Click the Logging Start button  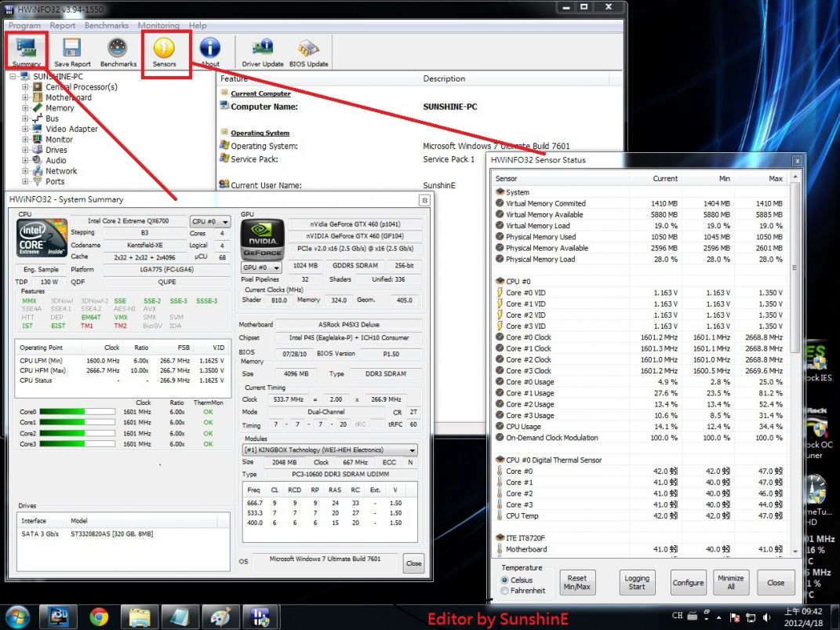coord(636,582)
